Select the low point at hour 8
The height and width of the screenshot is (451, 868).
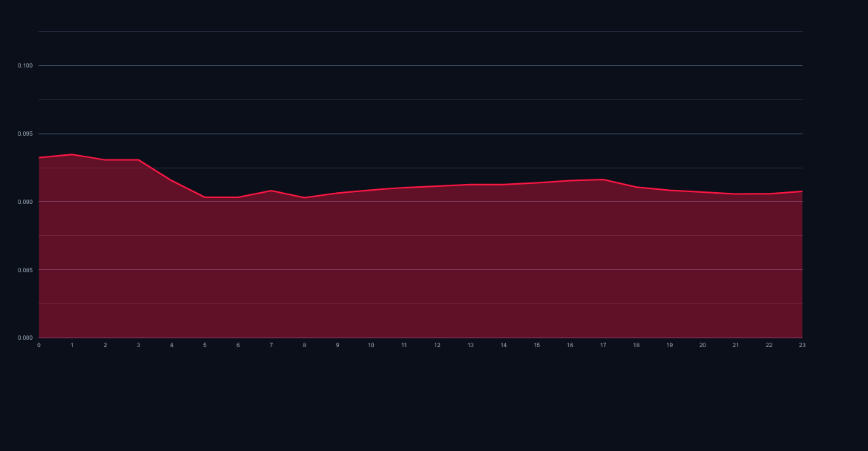(304, 197)
